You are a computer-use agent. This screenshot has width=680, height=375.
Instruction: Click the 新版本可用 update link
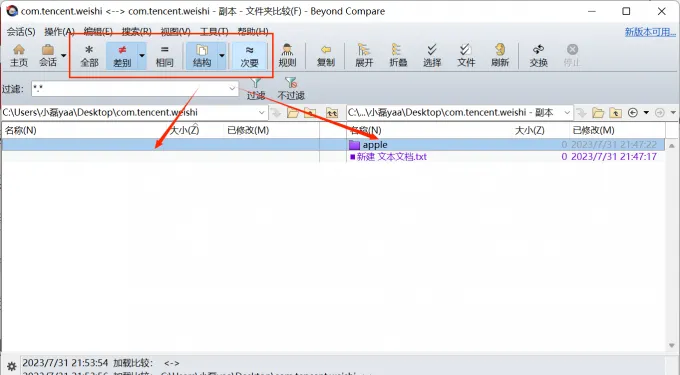click(x=650, y=32)
